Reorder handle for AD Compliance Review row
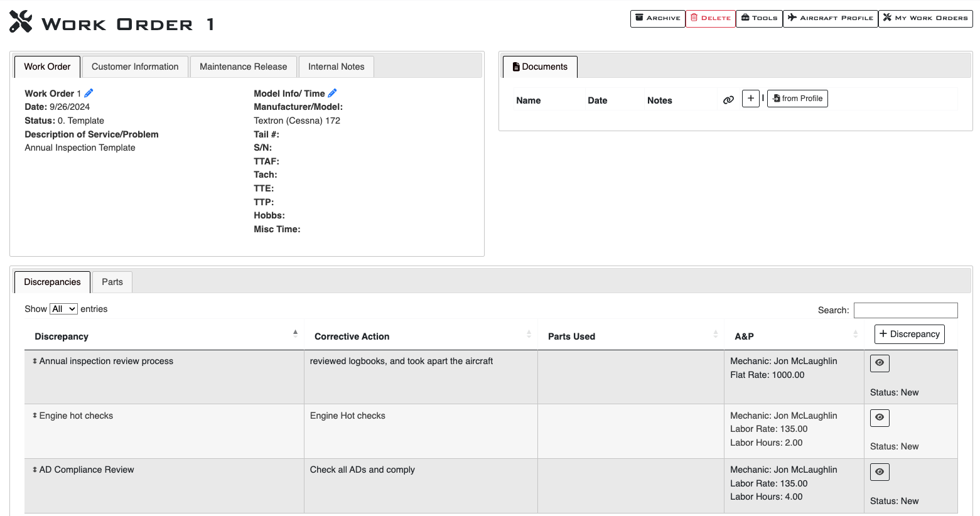 click(35, 470)
